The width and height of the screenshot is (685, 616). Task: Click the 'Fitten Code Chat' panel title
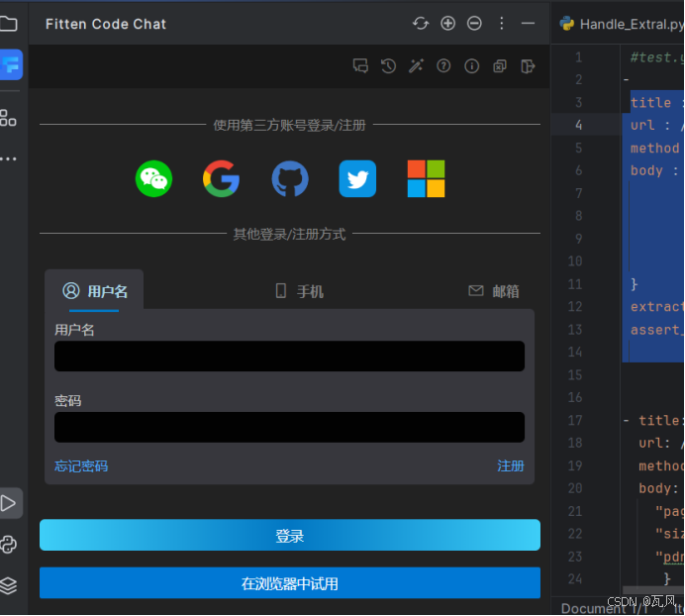(106, 24)
